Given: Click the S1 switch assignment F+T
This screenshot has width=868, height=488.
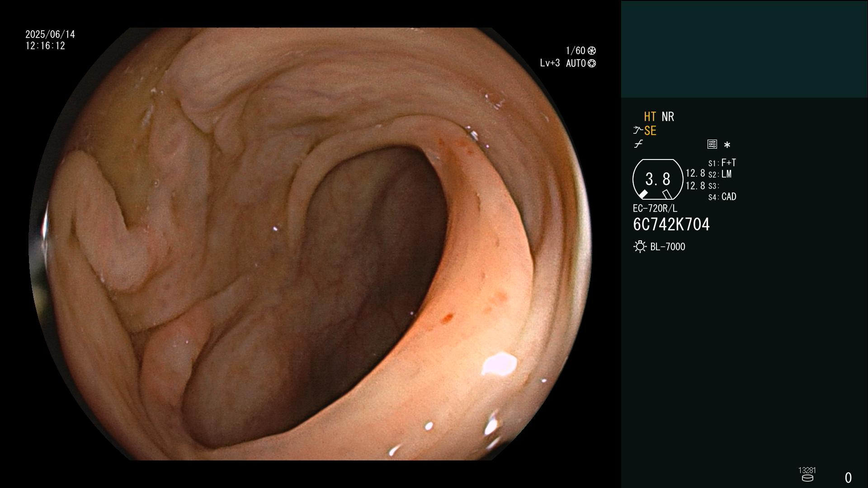Looking at the screenshot, I should tap(722, 163).
